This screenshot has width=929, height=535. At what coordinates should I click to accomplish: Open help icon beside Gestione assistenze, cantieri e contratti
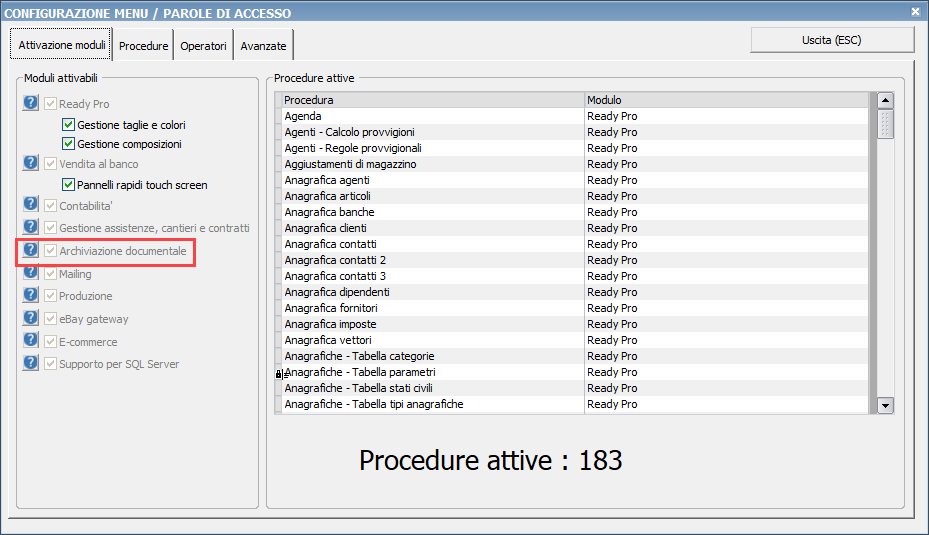(31, 226)
